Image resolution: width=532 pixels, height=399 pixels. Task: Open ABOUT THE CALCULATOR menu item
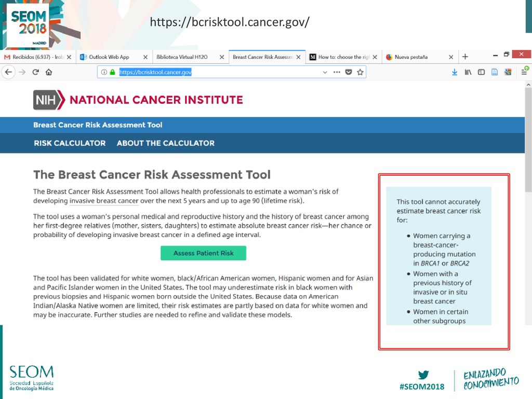(x=166, y=143)
